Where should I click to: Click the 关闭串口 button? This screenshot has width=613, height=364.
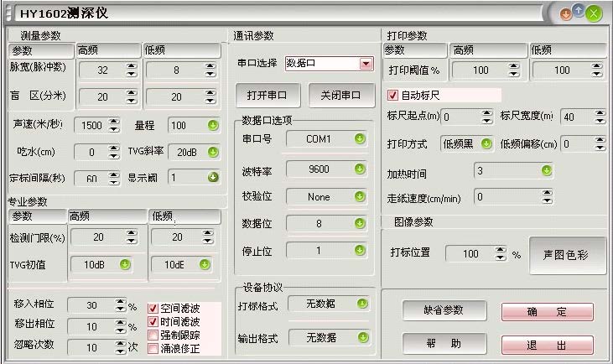click(341, 95)
